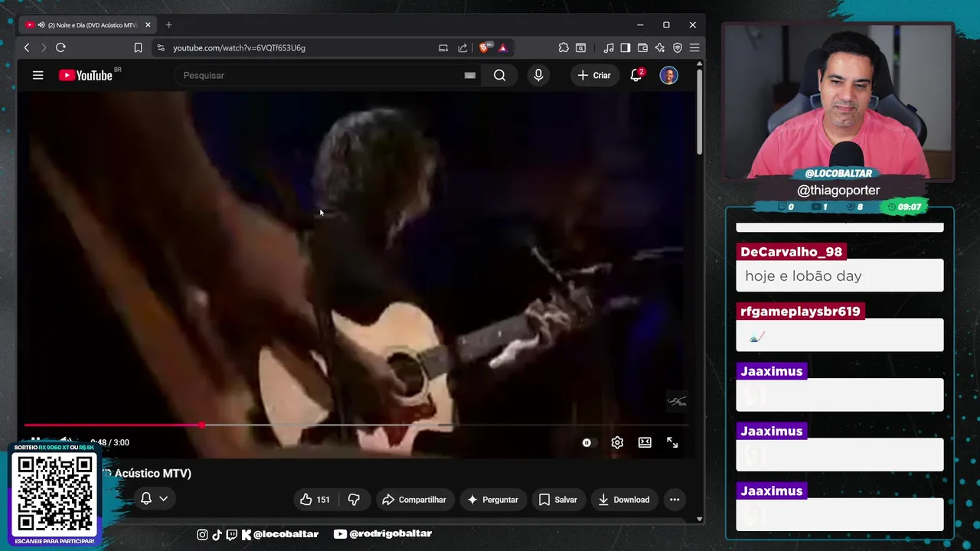Open the YouTube notifications bell

coord(636,75)
